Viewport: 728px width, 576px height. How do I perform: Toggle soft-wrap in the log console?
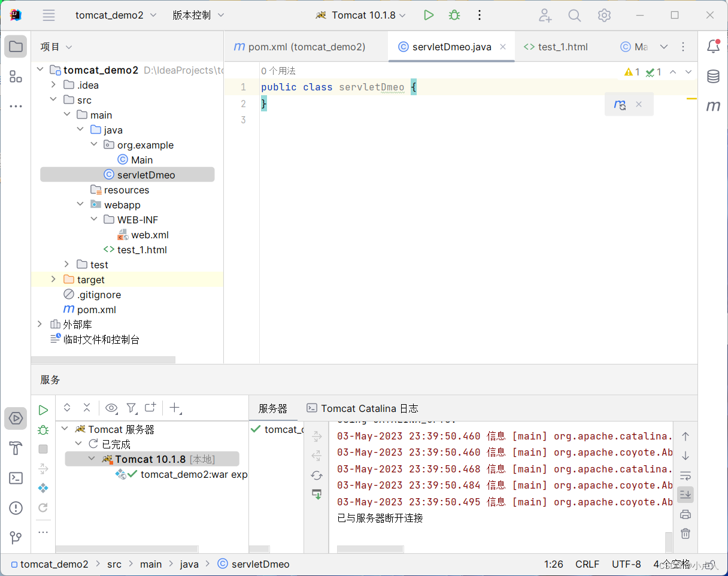pyautogui.click(x=685, y=475)
